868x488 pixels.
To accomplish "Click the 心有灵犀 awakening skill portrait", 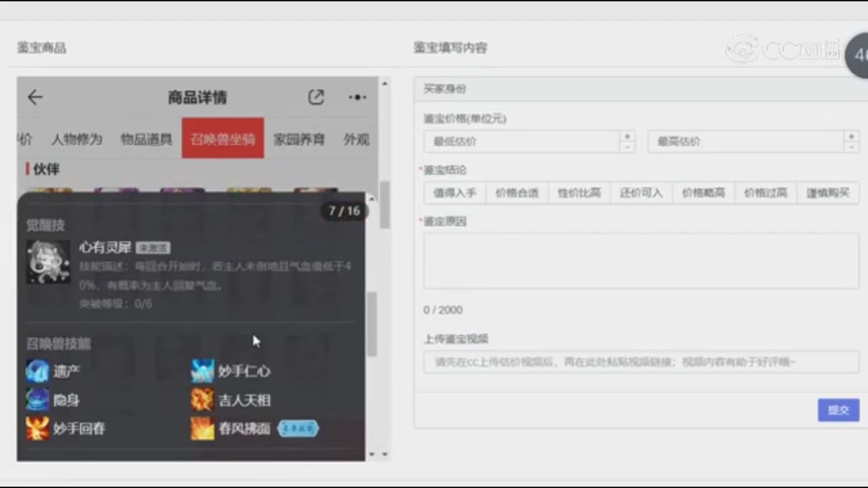I will point(48,262).
